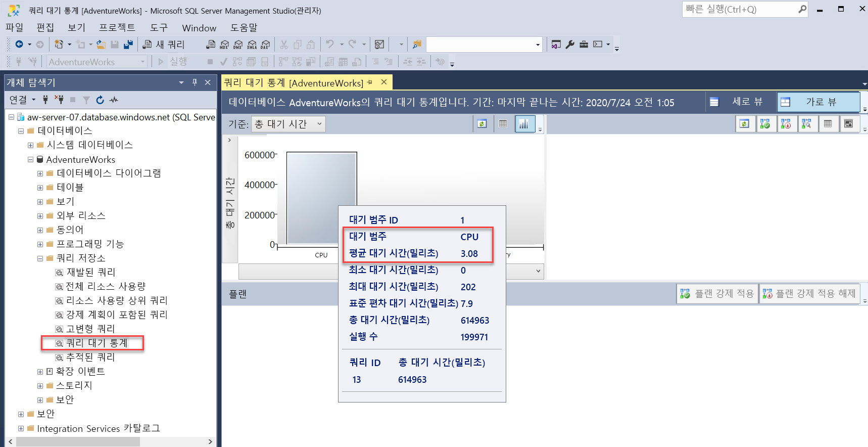Open 재발된 쿼리 report
Viewport: 868px width, 447px height.
[x=91, y=273]
